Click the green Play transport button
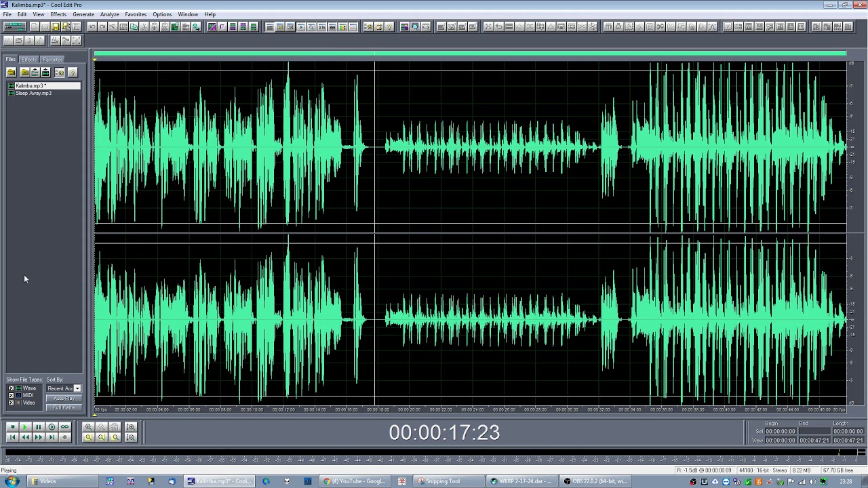Image resolution: width=868 pixels, height=488 pixels. 25,427
